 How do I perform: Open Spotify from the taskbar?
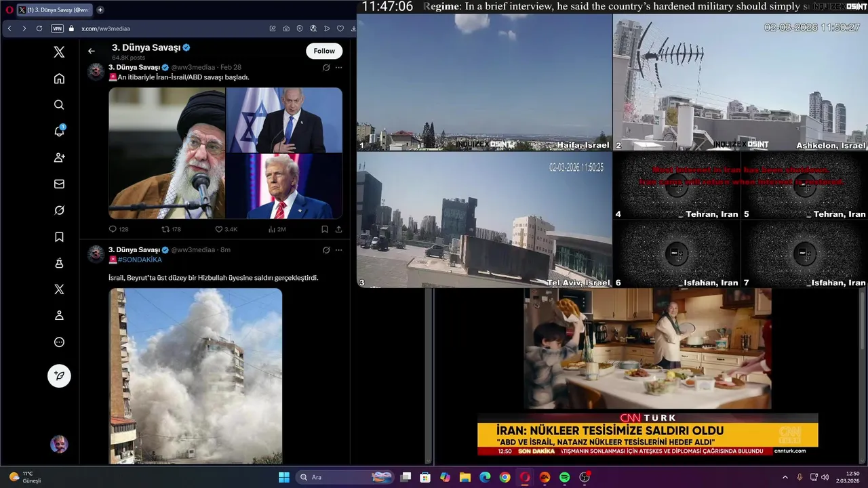coord(565,477)
